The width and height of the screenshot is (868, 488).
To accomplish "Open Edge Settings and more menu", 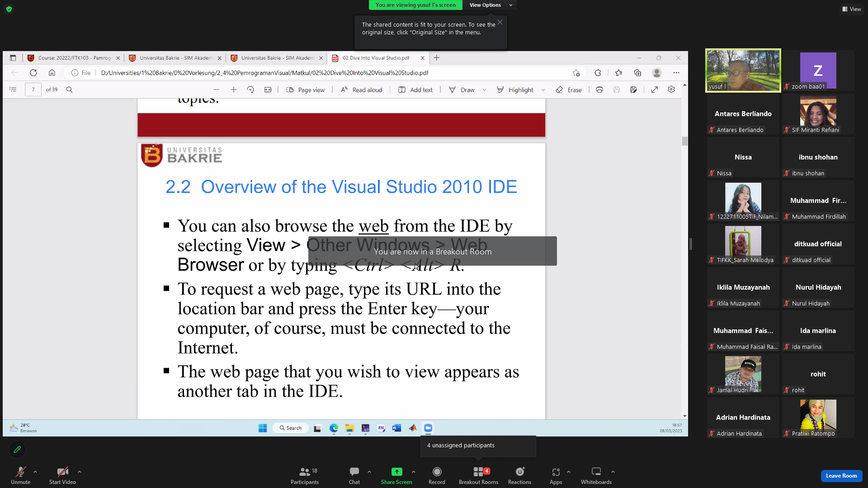I will coord(676,73).
